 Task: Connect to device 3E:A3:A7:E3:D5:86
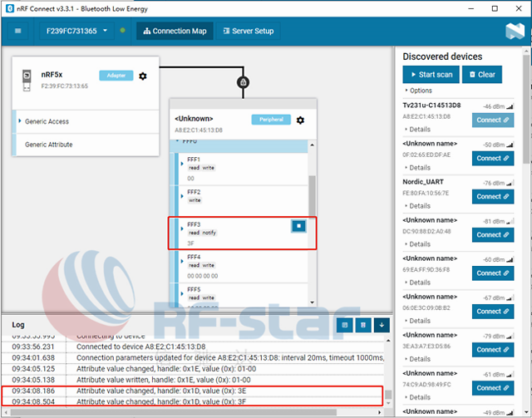[493, 350]
